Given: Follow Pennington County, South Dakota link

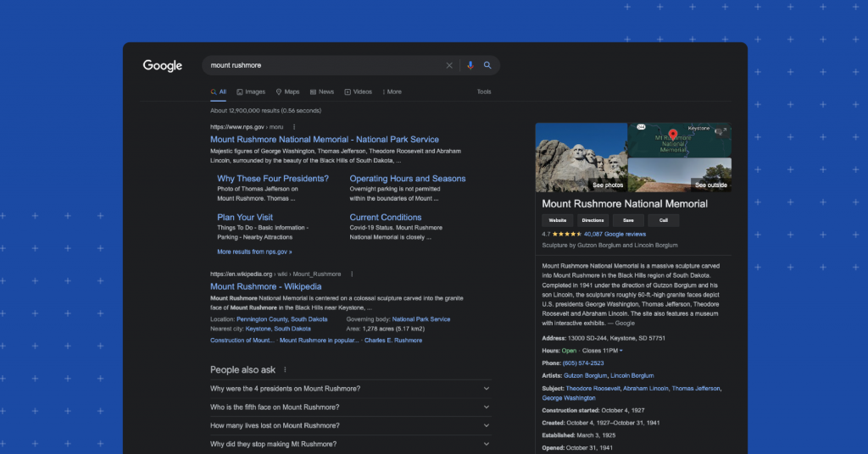Looking at the screenshot, I should pos(281,319).
